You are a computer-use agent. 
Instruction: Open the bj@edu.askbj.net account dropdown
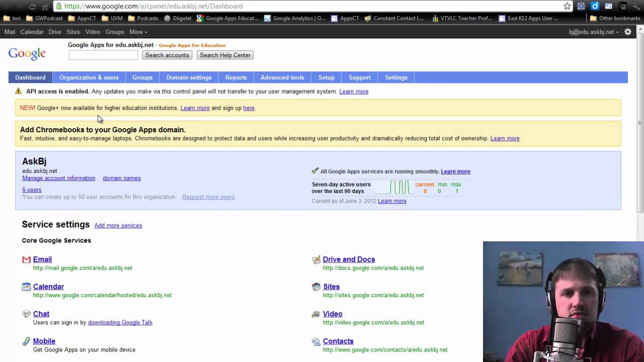(x=594, y=32)
